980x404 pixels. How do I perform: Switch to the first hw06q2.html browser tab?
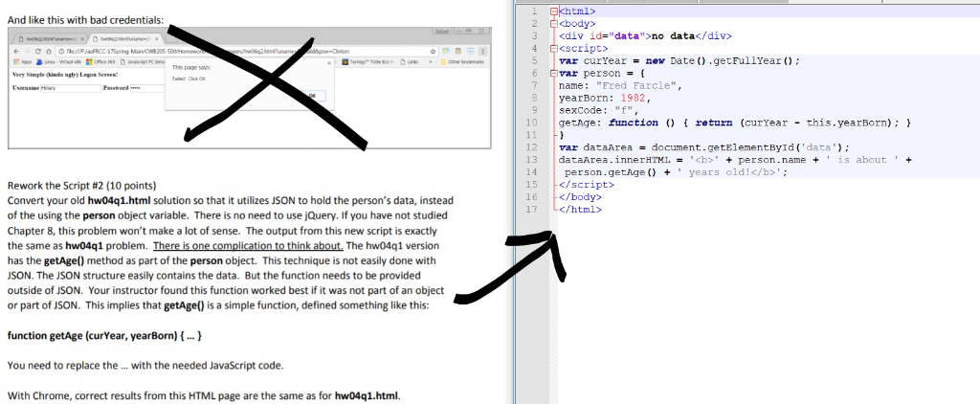tap(50, 39)
